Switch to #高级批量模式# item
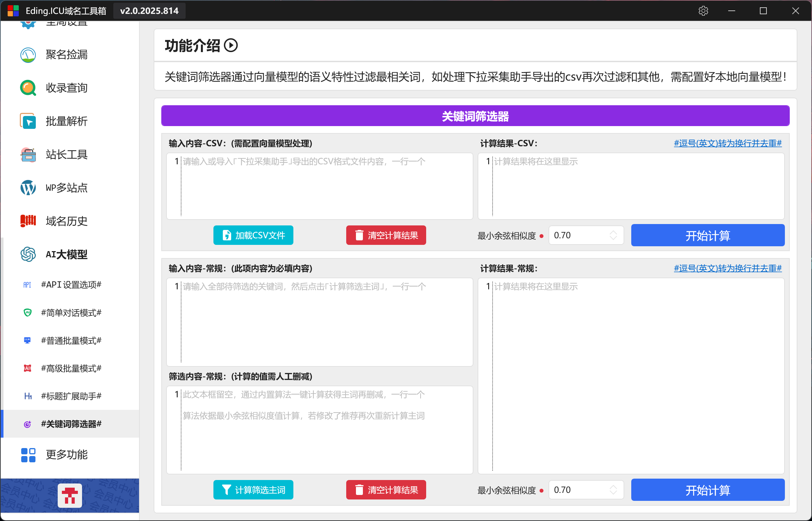This screenshot has height=521, width=812. coord(71,368)
